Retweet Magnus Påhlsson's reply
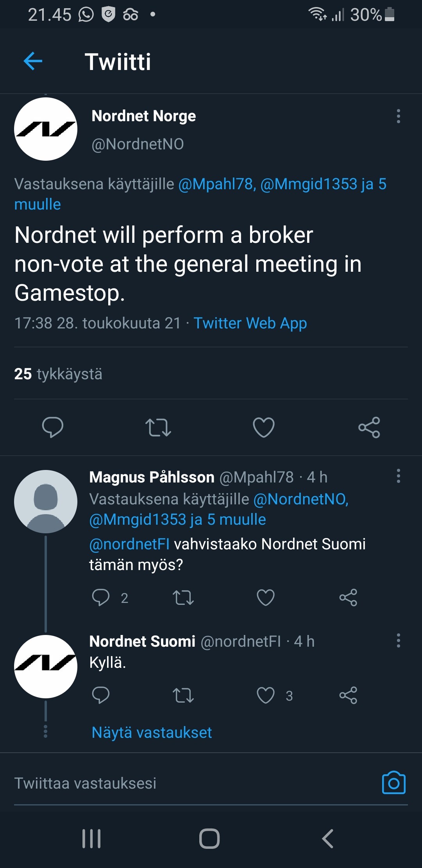Screen dimensions: 422x868 (x=183, y=597)
